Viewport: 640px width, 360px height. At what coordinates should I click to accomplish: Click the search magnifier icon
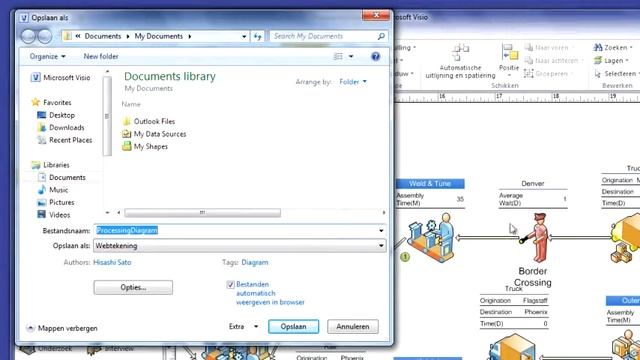381,36
